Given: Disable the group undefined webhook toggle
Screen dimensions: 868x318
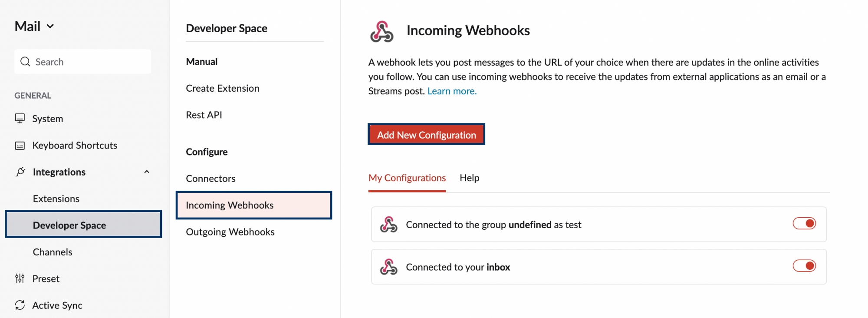Looking at the screenshot, I should tap(804, 223).
